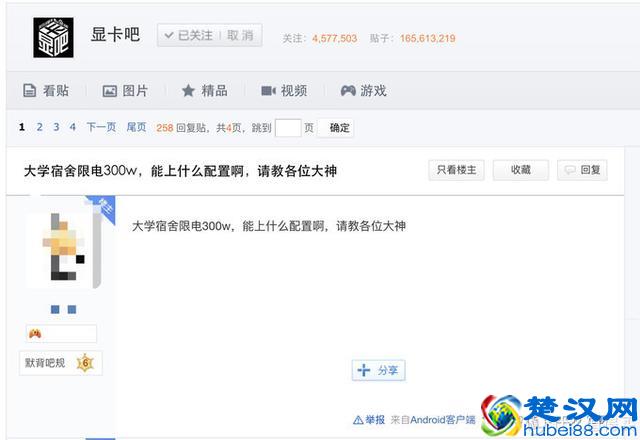Switch to the 视频 tab
The image size is (640, 440).
point(284,91)
